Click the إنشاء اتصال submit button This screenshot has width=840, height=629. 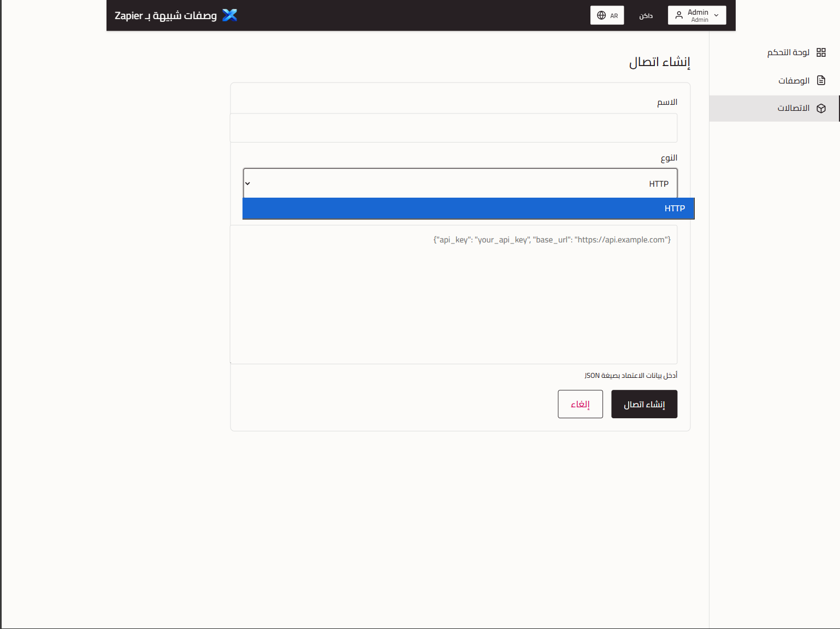(644, 404)
